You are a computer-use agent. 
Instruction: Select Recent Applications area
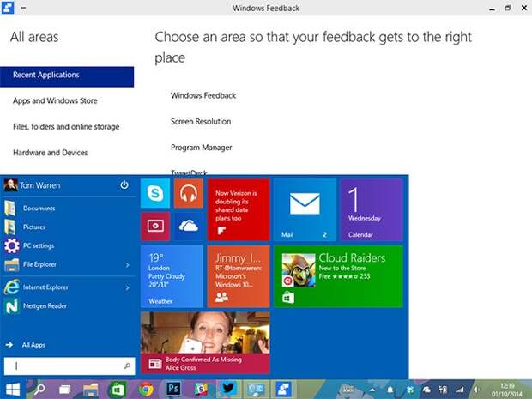click(x=67, y=76)
